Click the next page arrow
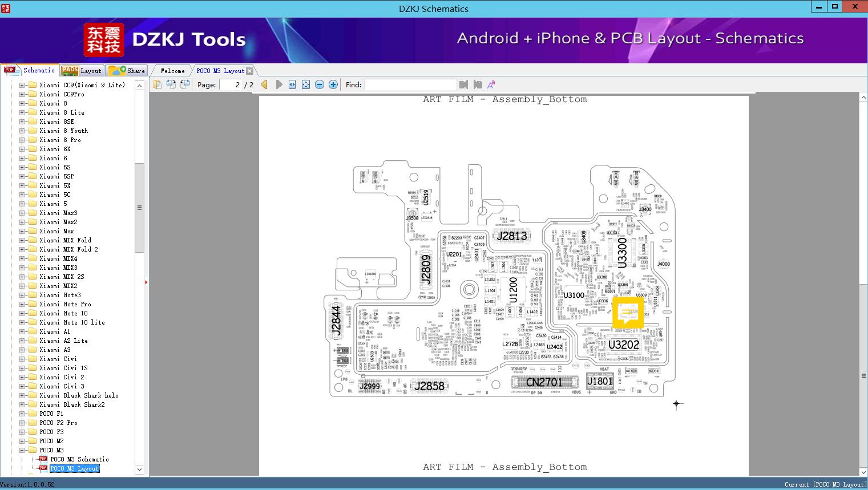The image size is (868, 490). pos(279,84)
